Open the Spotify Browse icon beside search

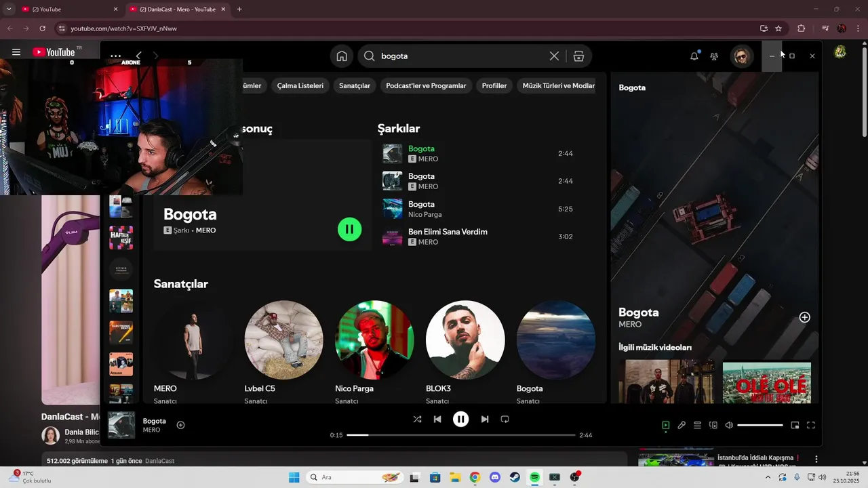578,56
